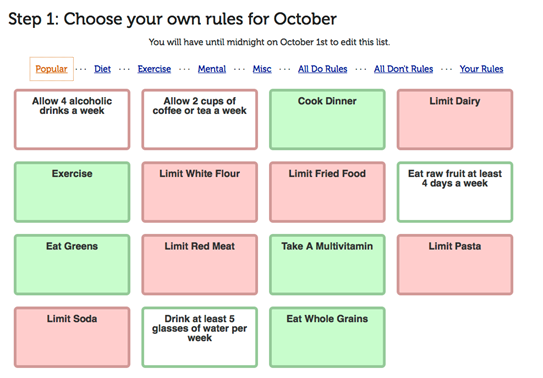Screen dimensions: 543x378
Task: Select the Drink at least 5 glasses card
Action: [x=199, y=337]
